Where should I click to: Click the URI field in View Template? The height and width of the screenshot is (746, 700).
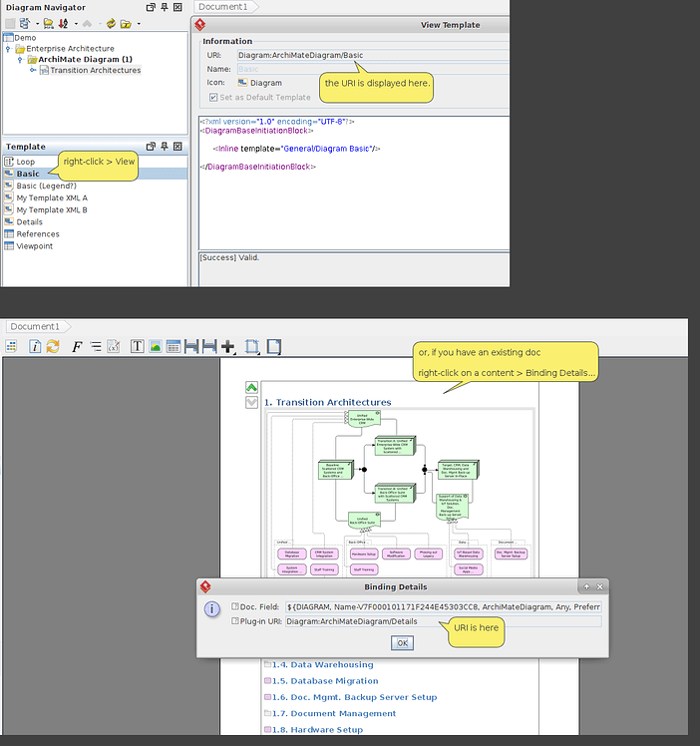coord(373,55)
